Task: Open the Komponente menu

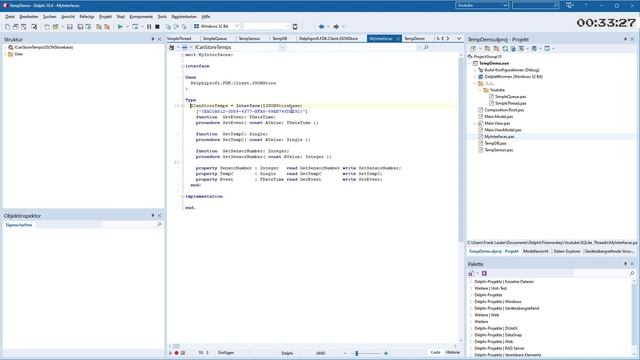Action: point(141,17)
